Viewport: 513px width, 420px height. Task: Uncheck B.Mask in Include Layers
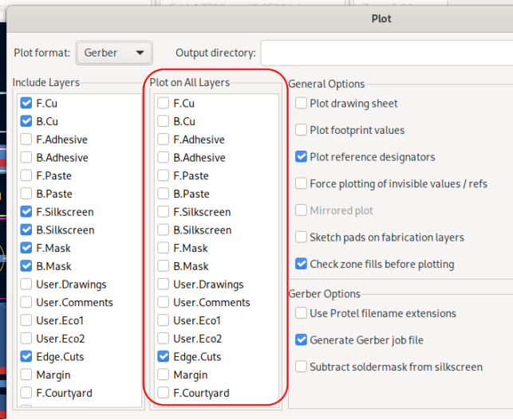pos(26,266)
